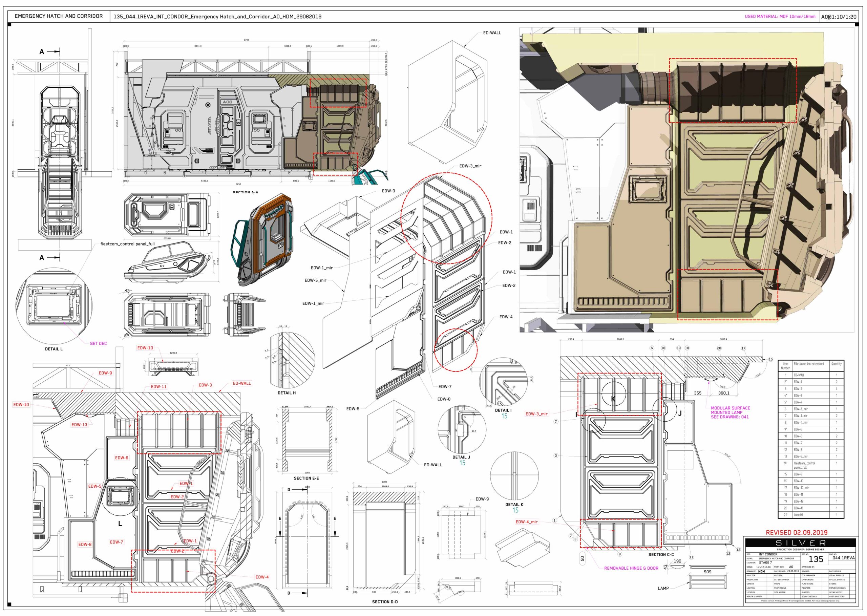This screenshot has height=616, width=867.
Task: Click the "STAGE 7" location entry
Action: 766,562
